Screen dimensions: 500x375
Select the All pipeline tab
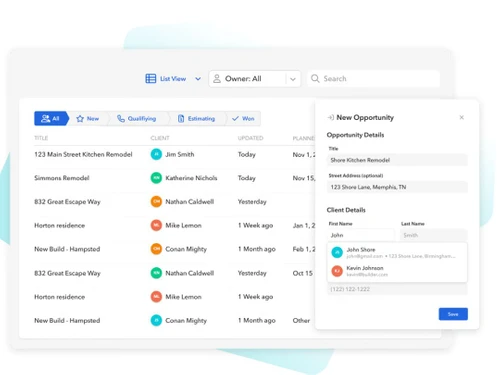click(x=51, y=118)
